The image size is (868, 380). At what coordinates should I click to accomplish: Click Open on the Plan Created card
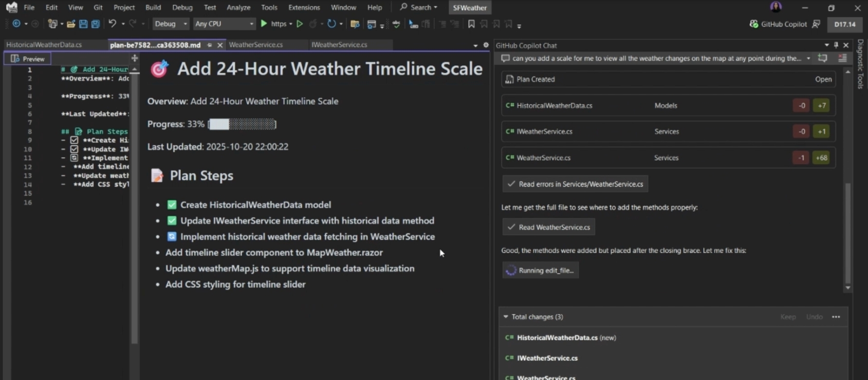(x=823, y=79)
